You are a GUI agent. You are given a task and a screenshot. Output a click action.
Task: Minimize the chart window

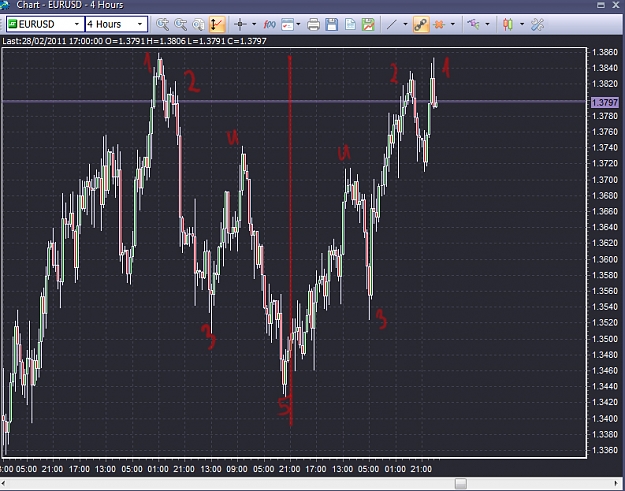point(601,5)
